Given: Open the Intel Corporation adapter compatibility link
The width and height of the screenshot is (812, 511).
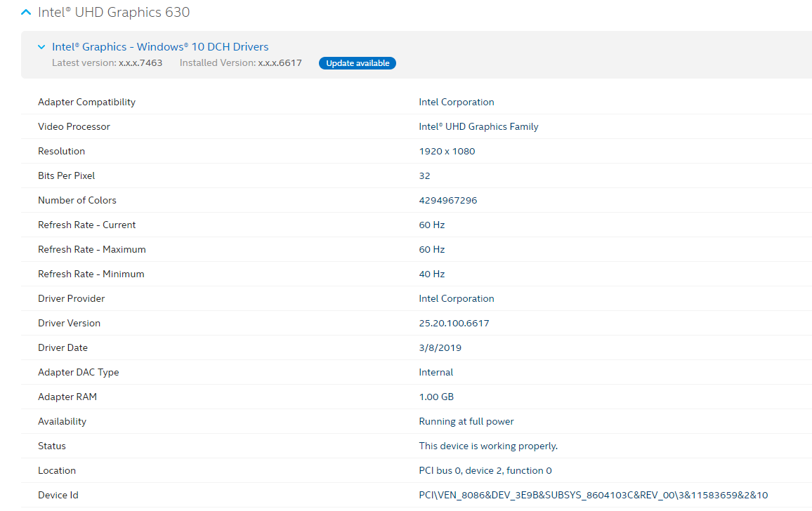Looking at the screenshot, I should click(457, 102).
